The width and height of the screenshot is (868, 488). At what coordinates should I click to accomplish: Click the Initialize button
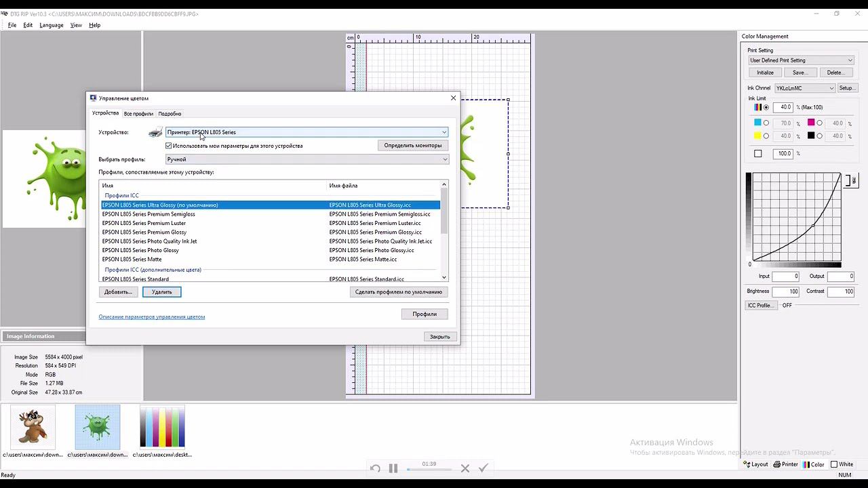point(765,73)
